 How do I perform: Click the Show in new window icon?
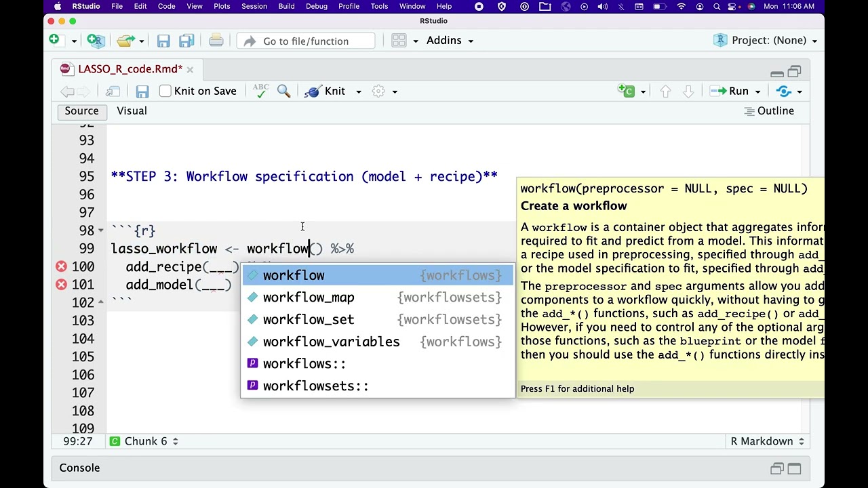(113, 91)
